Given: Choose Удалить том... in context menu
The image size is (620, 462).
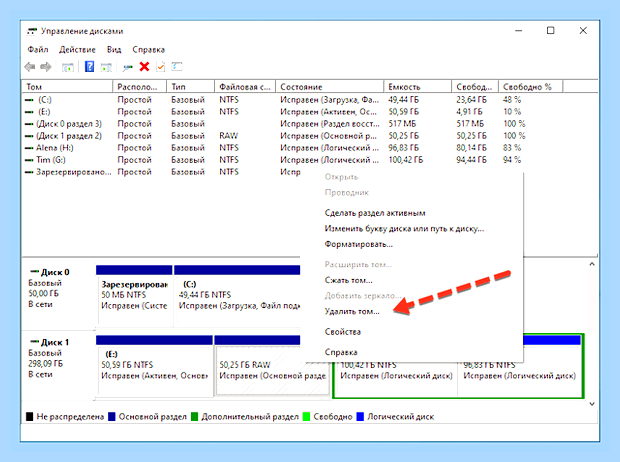Looking at the screenshot, I should pyautogui.click(x=352, y=312).
